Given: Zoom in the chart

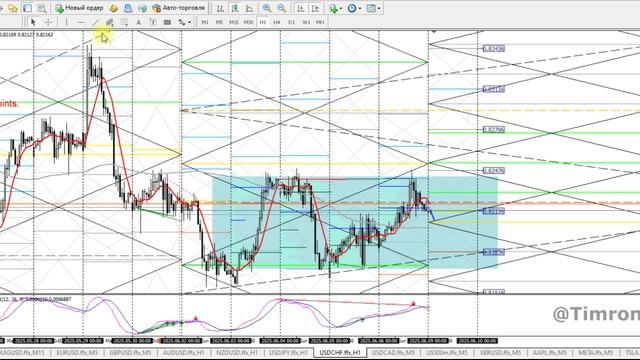Looking at the screenshot, I should (x=267, y=8).
